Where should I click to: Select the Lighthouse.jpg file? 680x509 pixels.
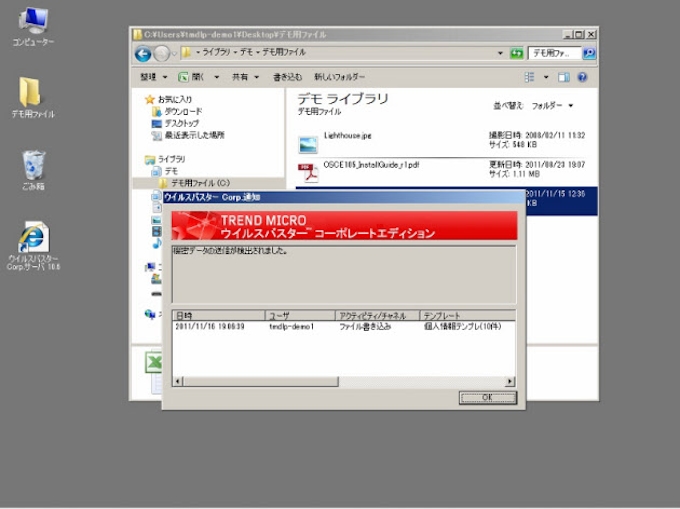click(347, 135)
